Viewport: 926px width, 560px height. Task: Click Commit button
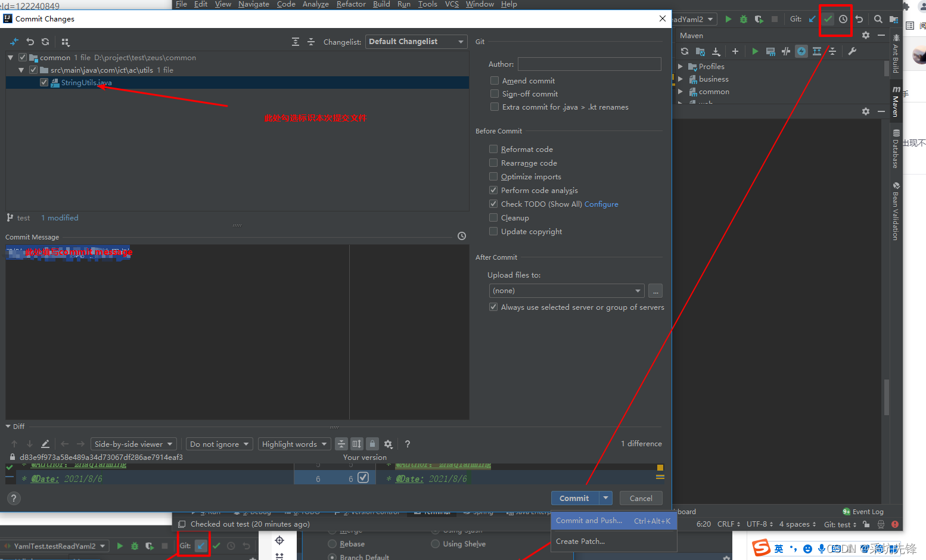click(x=575, y=498)
